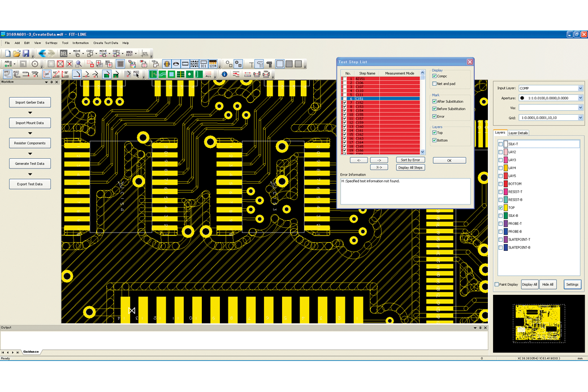588x392 pixels.
Task: Open the Create Test Data menu
Action: [x=106, y=43]
